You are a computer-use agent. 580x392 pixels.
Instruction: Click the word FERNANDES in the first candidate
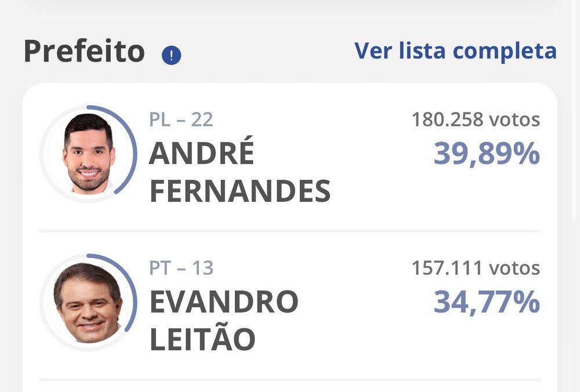[x=240, y=191]
